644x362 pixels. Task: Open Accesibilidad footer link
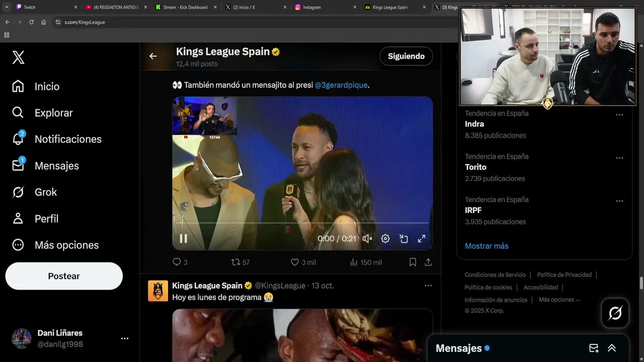541,288
